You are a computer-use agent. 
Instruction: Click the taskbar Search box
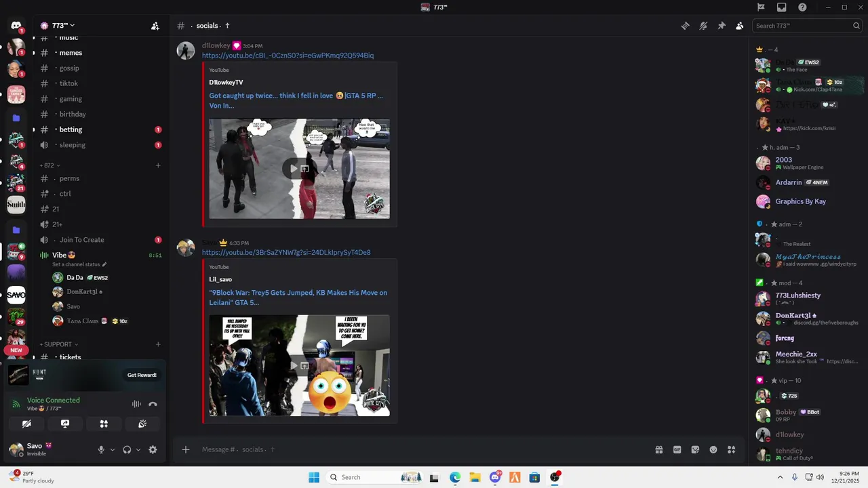click(x=375, y=477)
